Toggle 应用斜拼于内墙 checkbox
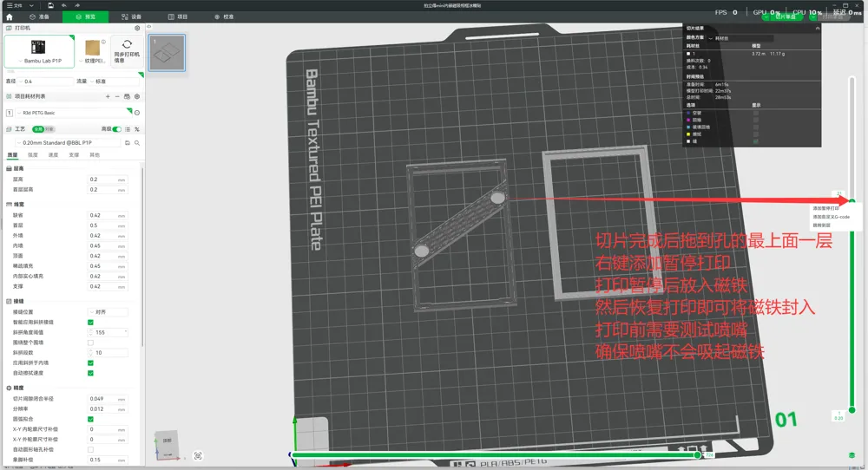 [x=91, y=363]
